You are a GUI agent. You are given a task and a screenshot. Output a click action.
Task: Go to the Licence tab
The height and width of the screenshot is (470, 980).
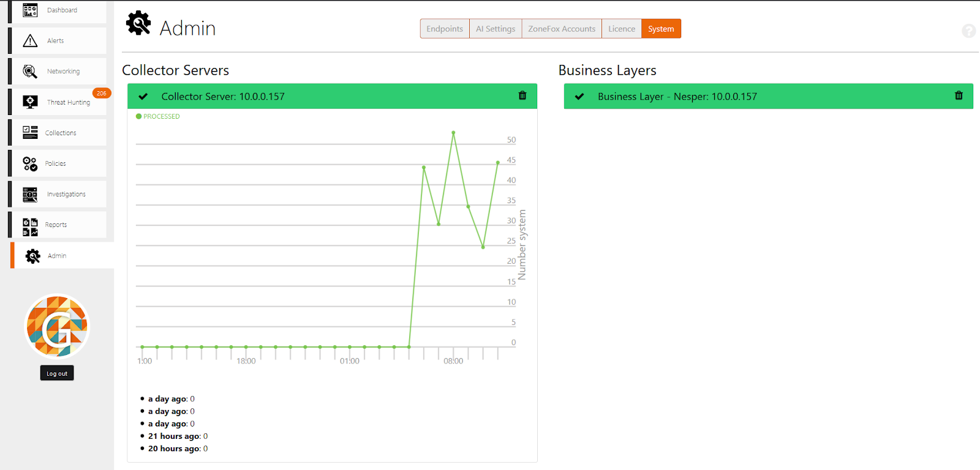[x=622, y=29]
